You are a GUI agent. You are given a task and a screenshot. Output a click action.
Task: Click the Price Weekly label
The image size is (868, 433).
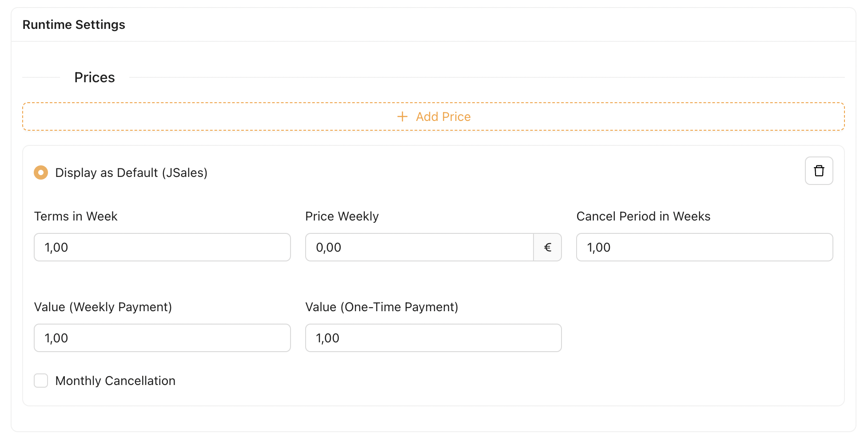point(342,216)
